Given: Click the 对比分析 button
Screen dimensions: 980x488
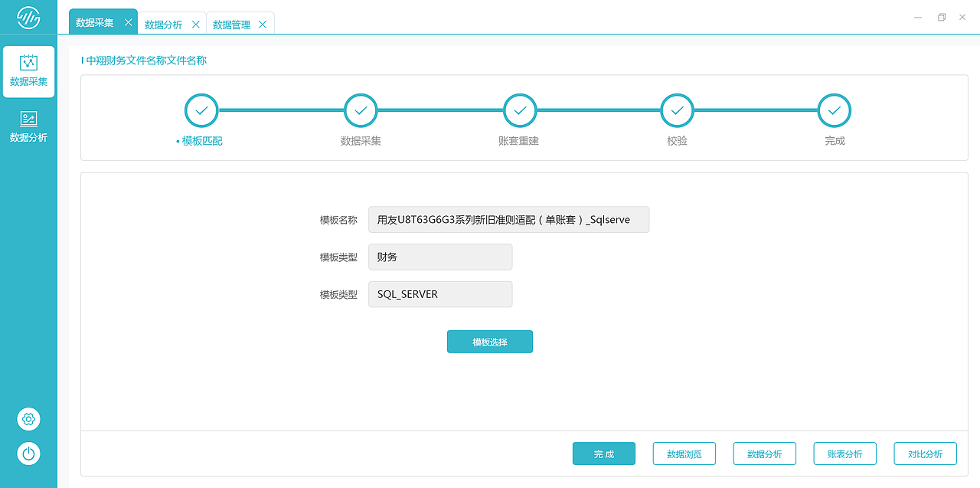Looking at the screenshot, I should coord(926,454).
